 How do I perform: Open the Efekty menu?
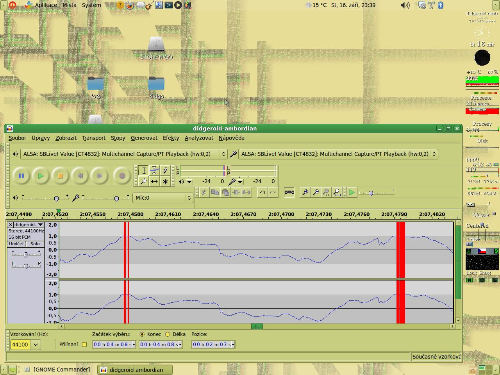coord(171,138)
